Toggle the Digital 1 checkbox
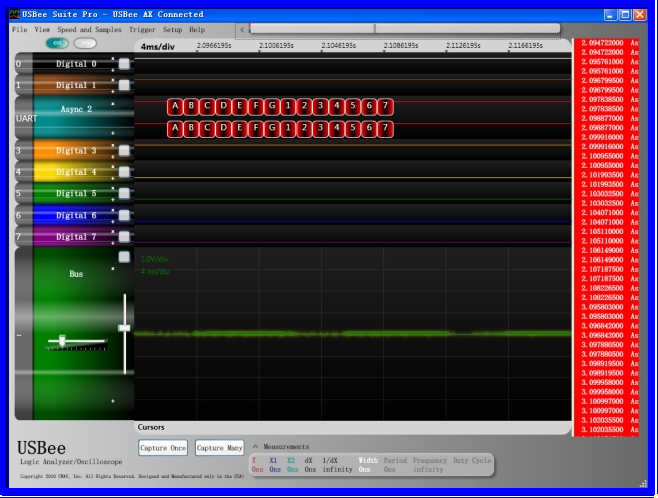658x498 pixels. 124,85
